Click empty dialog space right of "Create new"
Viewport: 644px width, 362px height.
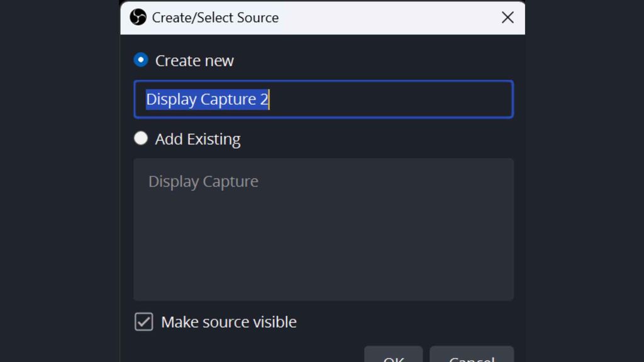pos(377,60)
